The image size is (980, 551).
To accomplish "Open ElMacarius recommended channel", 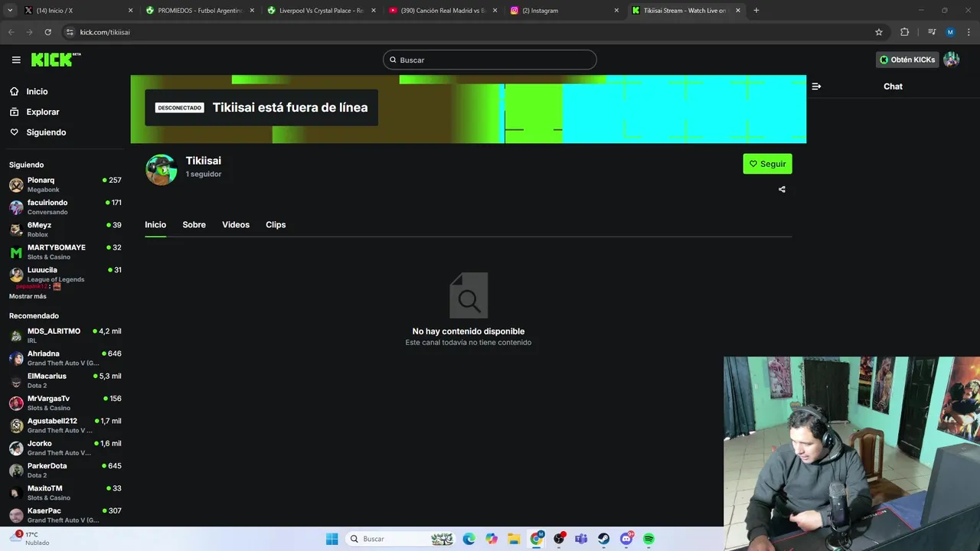I will pyautogui.click(x=65, y=380).
